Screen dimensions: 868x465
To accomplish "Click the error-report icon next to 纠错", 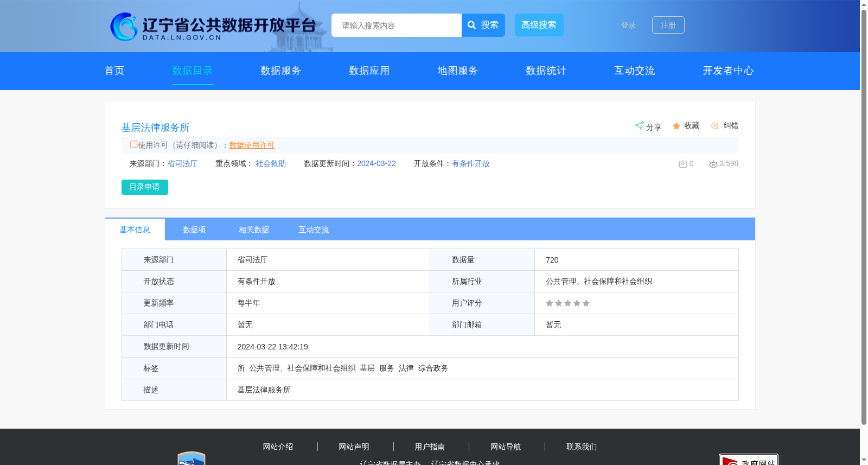I will coord(715,126).
